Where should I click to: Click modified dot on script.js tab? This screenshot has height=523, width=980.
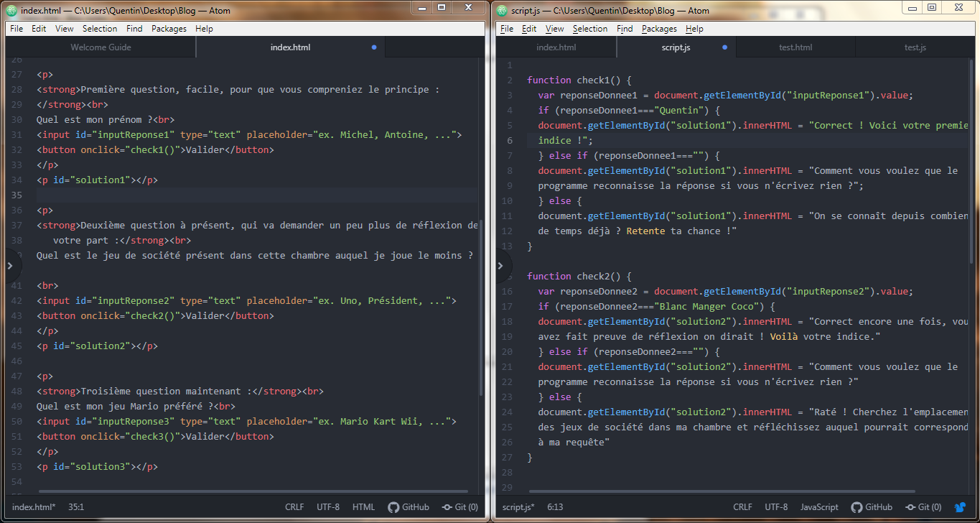pos(724,47)
